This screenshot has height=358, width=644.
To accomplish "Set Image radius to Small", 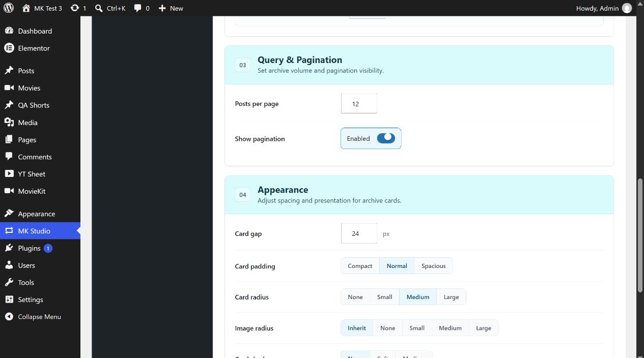I will (417, 328).
